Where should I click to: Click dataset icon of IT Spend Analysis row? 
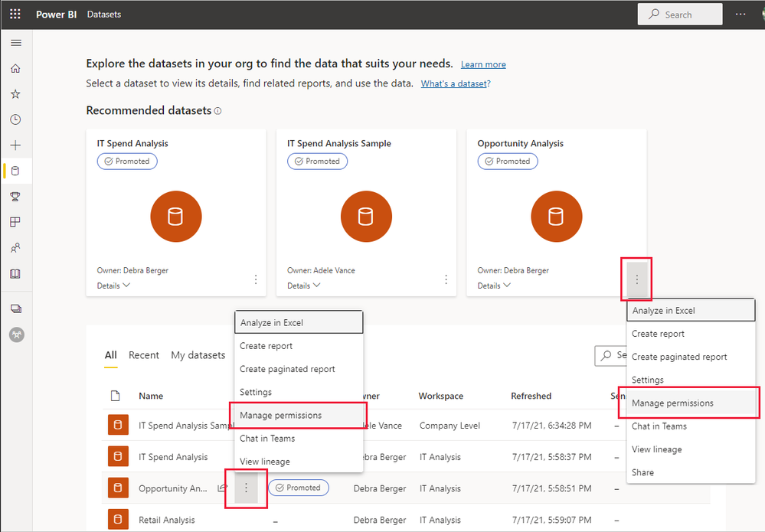click(118, 456)
